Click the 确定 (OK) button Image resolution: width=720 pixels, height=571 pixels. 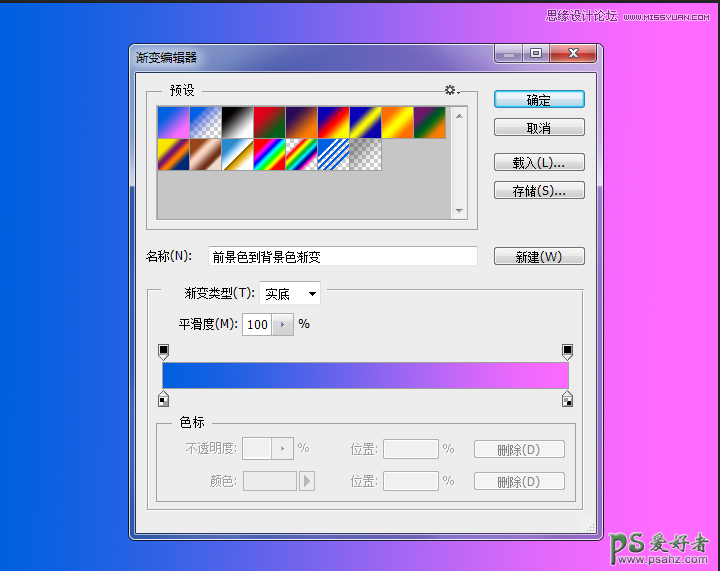[x=539, y=100]
